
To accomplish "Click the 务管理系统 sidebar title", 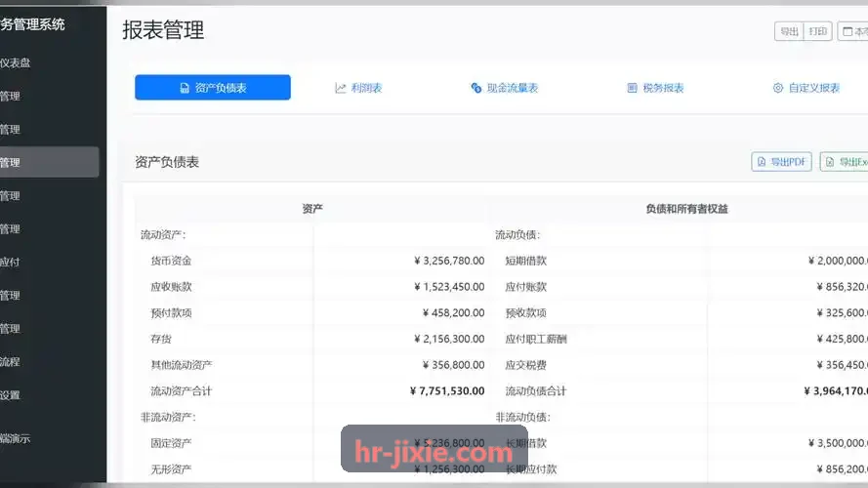I will [x=32, y=24].
